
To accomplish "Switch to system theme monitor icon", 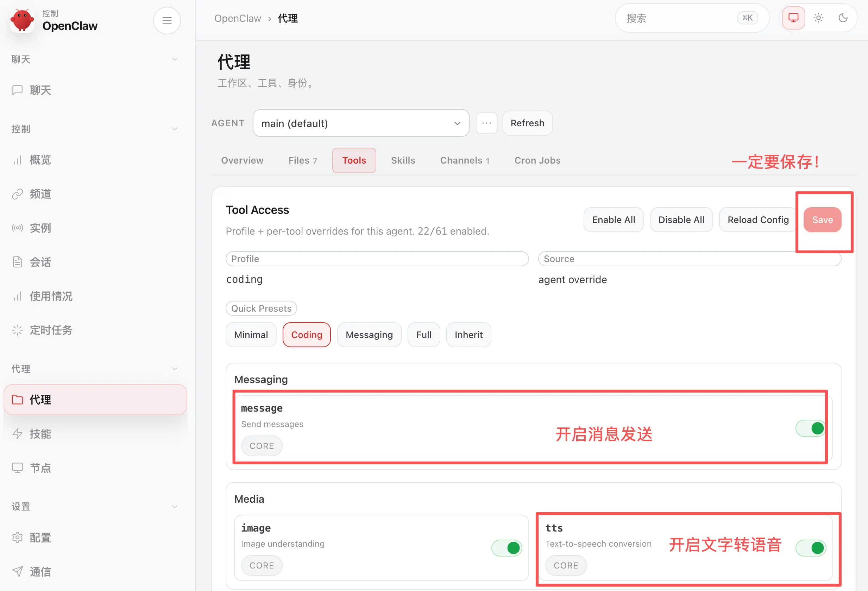I will (x=793, y=18).
